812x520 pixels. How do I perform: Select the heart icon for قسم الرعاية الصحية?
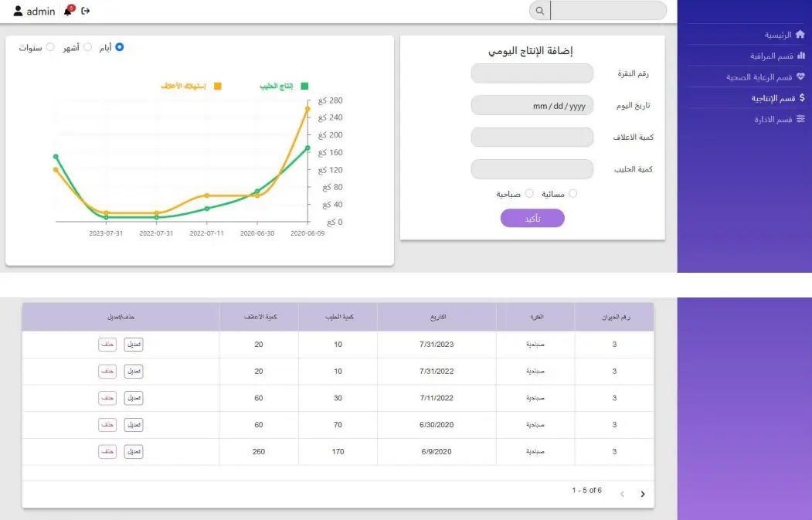pos(800,76)
